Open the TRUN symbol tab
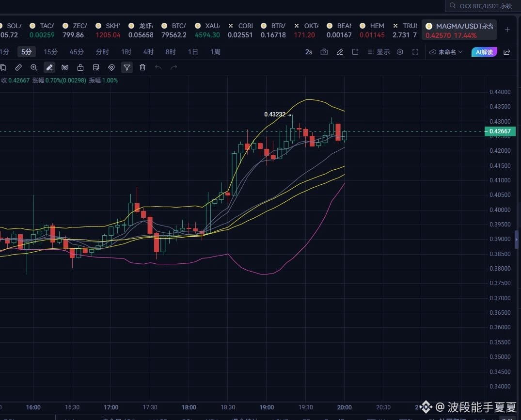 tap(405, 30)
